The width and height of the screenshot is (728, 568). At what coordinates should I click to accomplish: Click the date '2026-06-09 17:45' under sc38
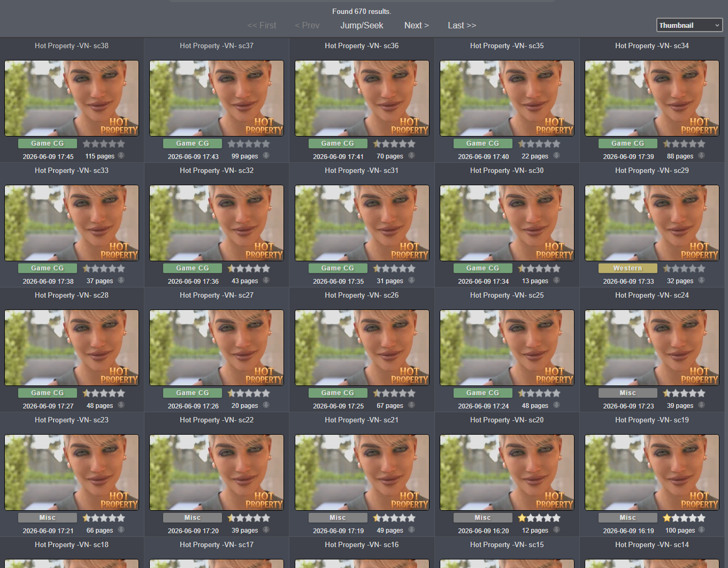[48, 156]
